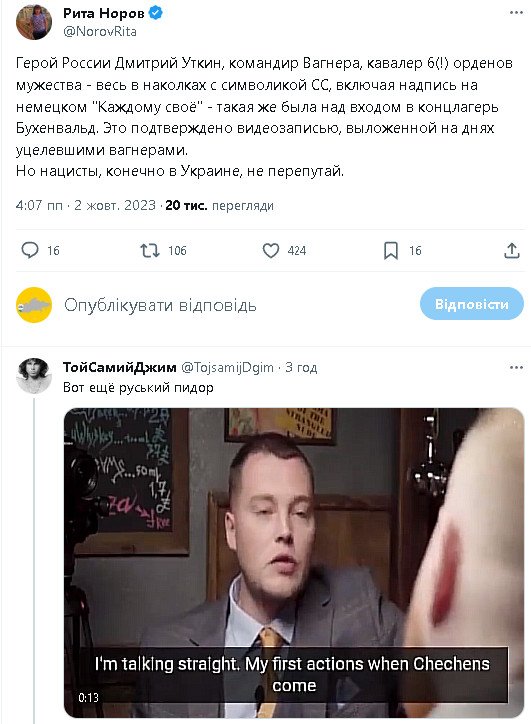Bookmark the tweet by Рита Норов
Image resolution: width=531 pixels, height=724 pixels.
[x=391, y=251]
